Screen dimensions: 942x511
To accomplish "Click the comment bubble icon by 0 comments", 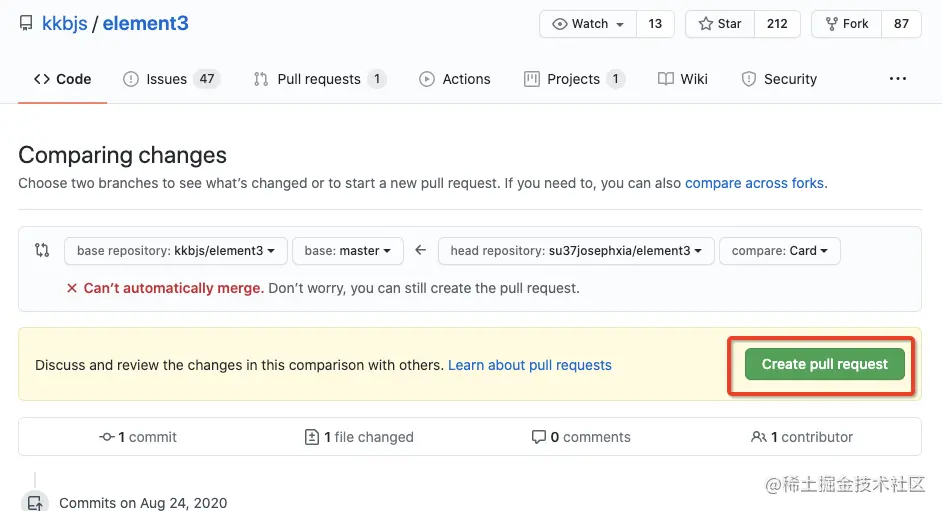I will [x=539, y=437].
